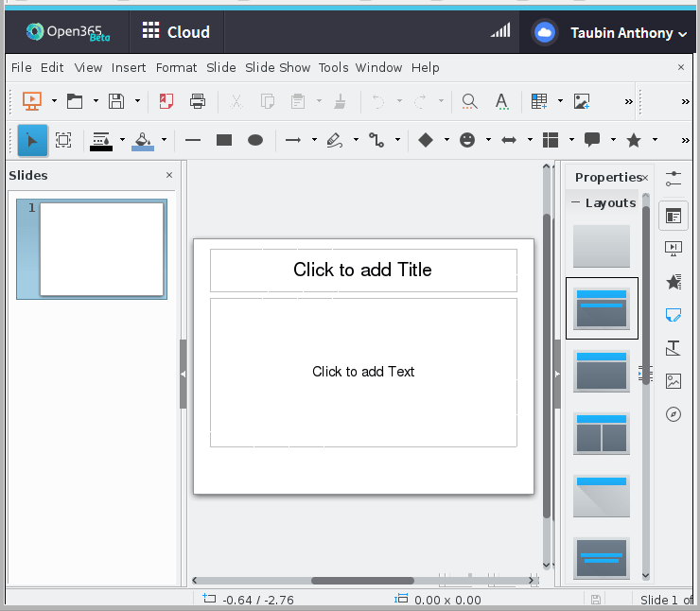Click the Undo arrow icon
700x611 pixels.
coord(377,101)
